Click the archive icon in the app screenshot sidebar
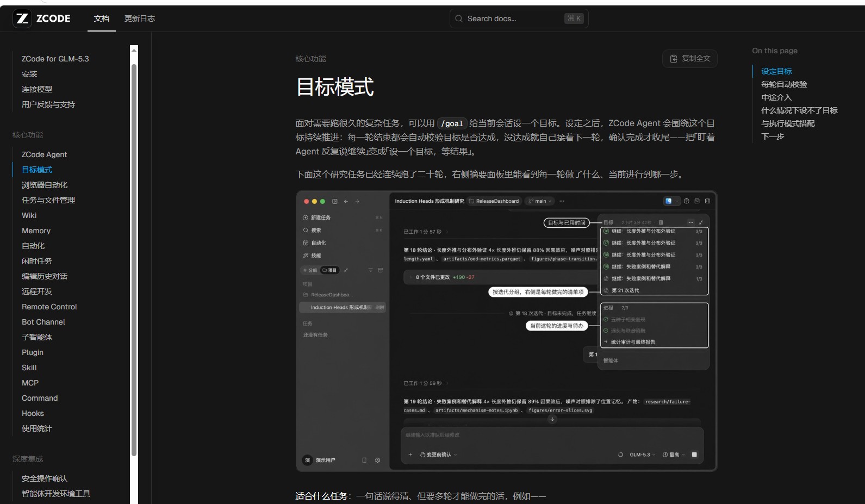This screenshot has width=865, height=504. pos(381,270)
